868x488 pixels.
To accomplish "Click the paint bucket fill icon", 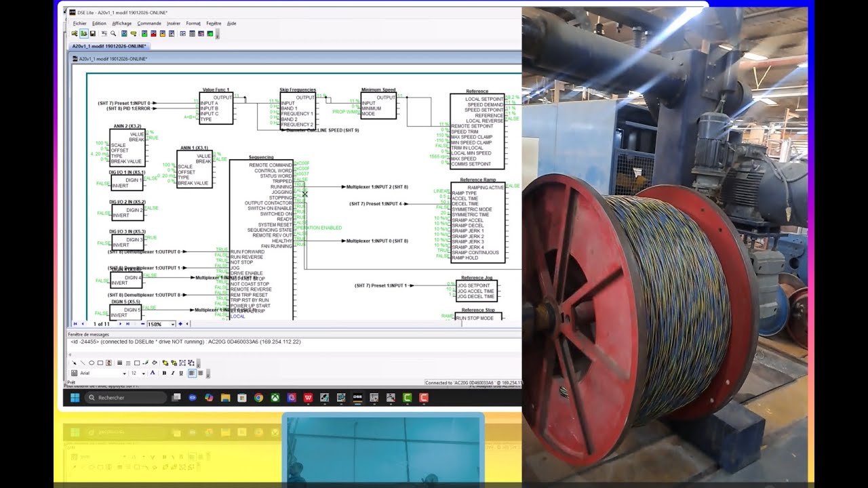I will click(x=155, y=363).
